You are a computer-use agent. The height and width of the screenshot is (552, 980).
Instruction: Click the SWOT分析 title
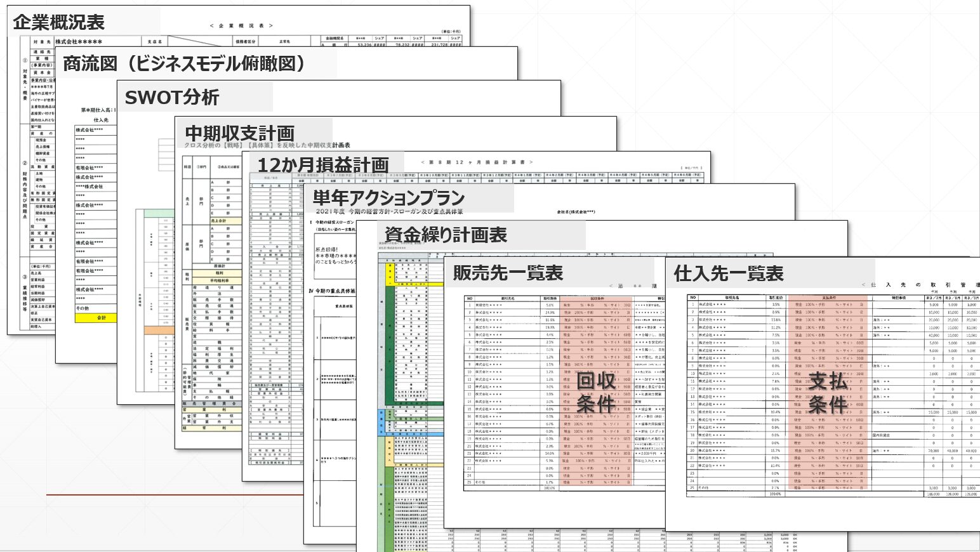(171, 98)
